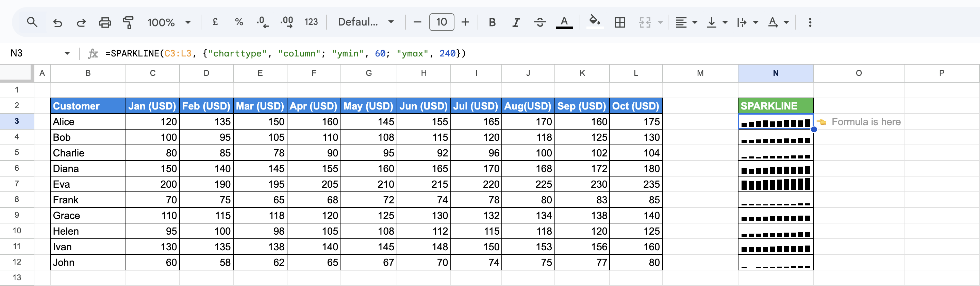Click the Jan (USD) header cell
Image resolution: width=980 pixels, height=286 pixels.
[152, 106]
